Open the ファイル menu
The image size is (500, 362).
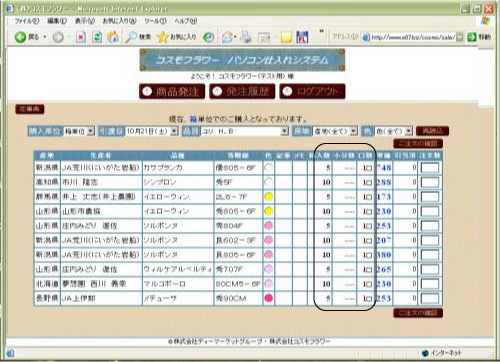pos(26,21)
